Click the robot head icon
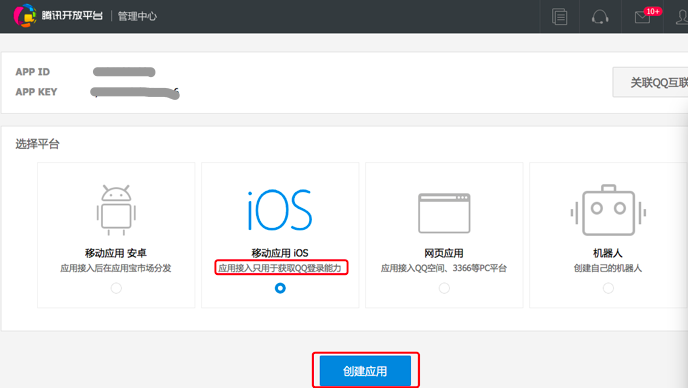This screenshot has width=688, height=389. (x=608, y=210)
